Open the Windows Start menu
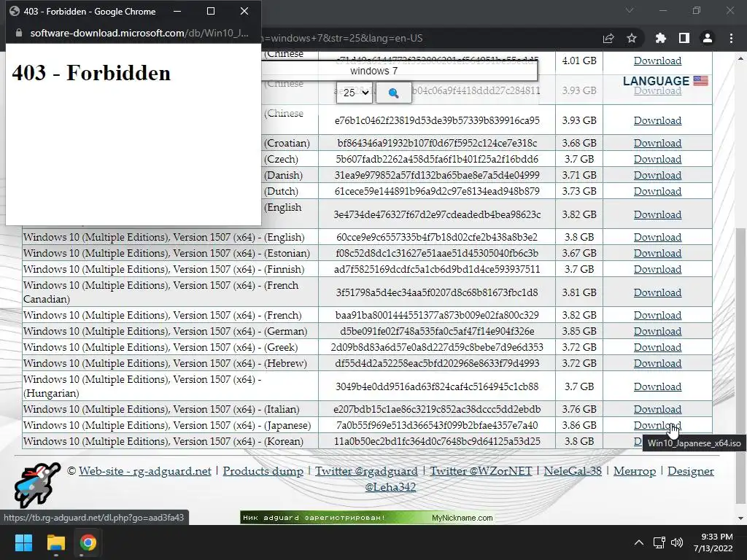 coord(23,542)
